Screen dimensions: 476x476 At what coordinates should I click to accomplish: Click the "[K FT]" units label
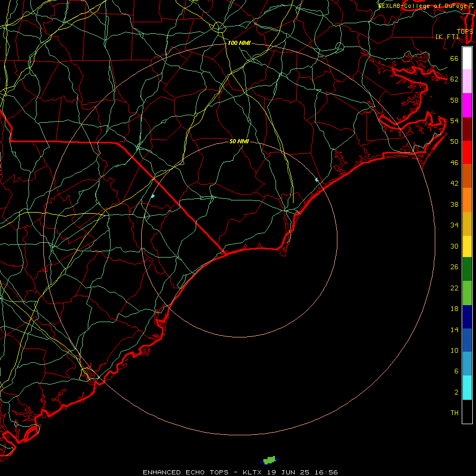(x=447, y=37)
